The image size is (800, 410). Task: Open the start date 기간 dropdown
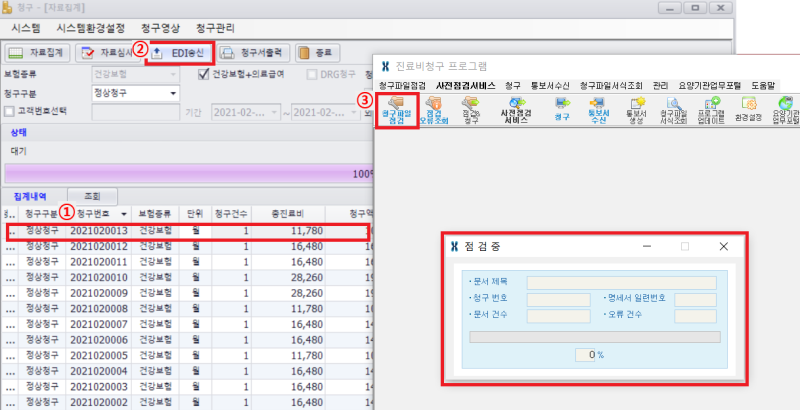[x=274, y=112]
